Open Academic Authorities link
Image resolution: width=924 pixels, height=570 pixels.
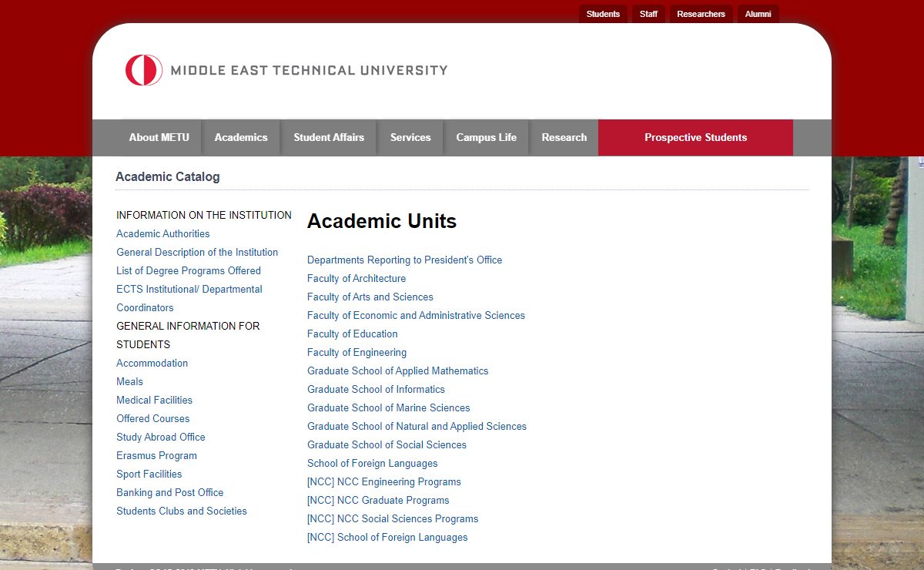[x=163, y=233]
